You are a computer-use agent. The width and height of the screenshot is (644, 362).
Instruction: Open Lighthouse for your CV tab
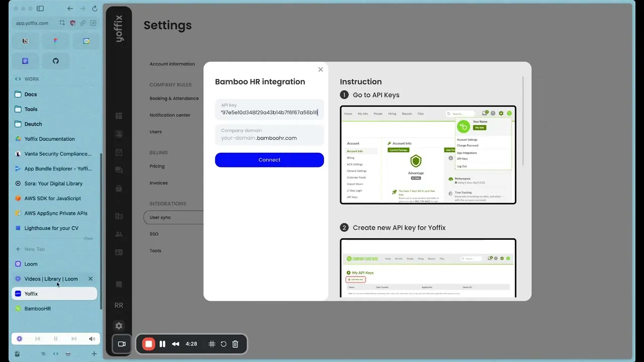coord(55,228)
